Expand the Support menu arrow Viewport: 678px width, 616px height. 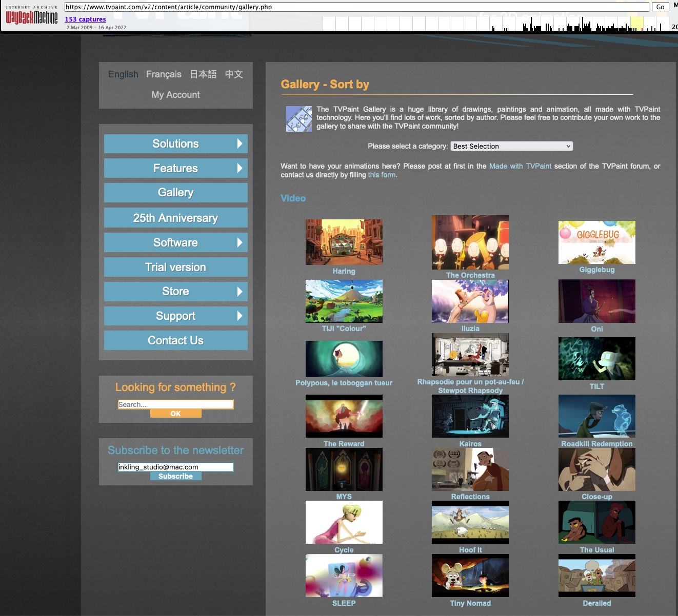click(240, 316)
